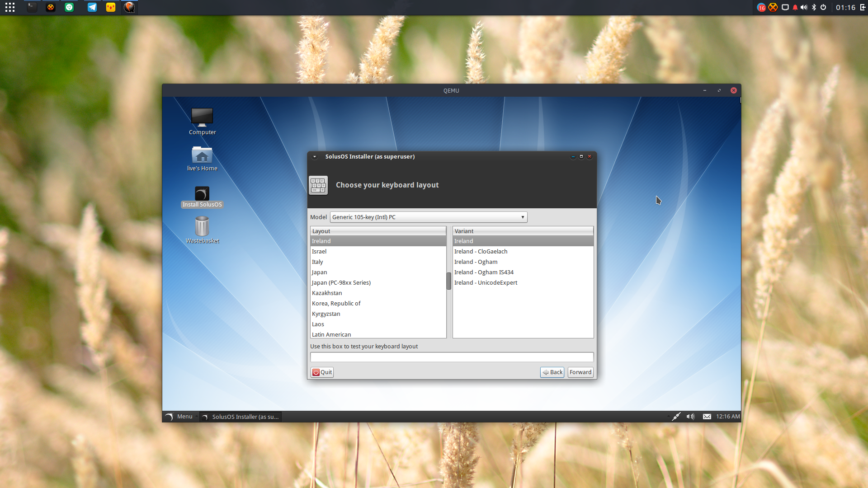Open the SolusOS Menu button
This screenshot has width=868, height=488.
(179, 417)
